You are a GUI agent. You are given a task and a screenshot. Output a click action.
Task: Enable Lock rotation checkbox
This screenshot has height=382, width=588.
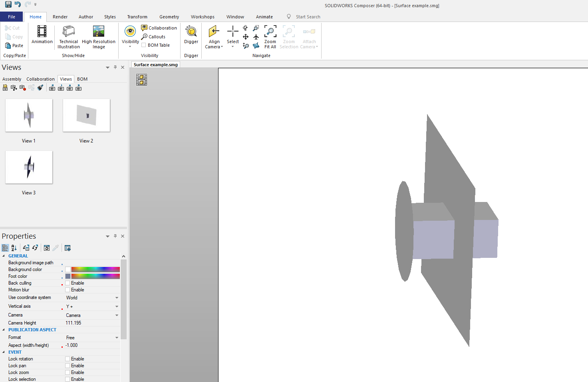(68, 359)
